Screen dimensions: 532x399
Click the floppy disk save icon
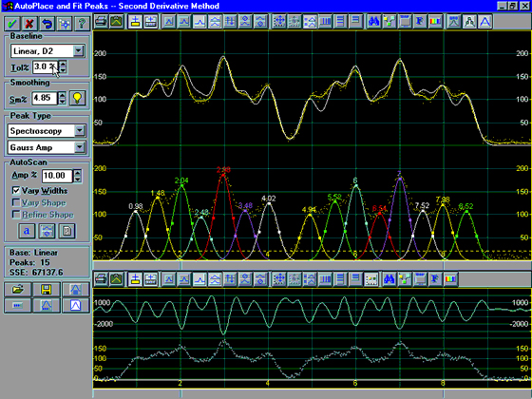(x=47, y=290)
